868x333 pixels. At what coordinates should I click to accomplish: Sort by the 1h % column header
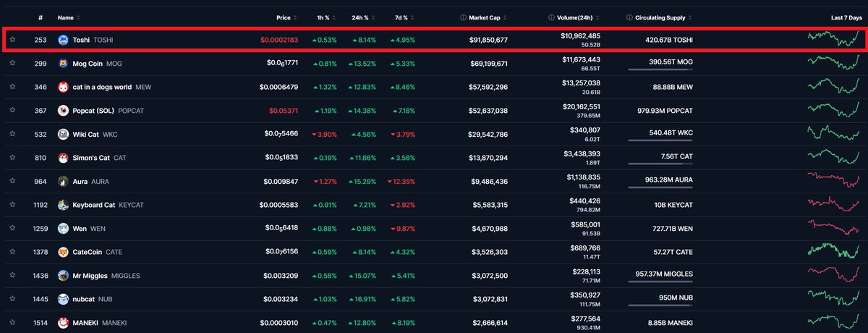325,17
